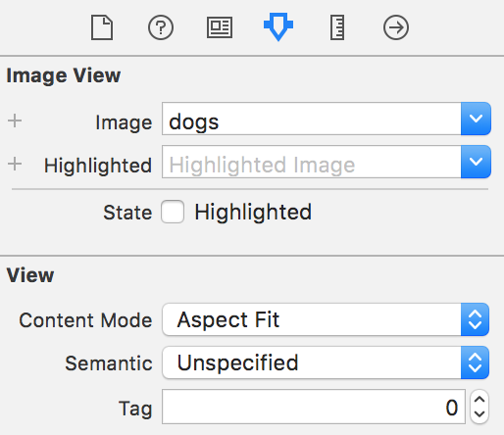504x435 pixels.
Task: Show the Quick Help inspector
Action: click(x=161, y=28)
